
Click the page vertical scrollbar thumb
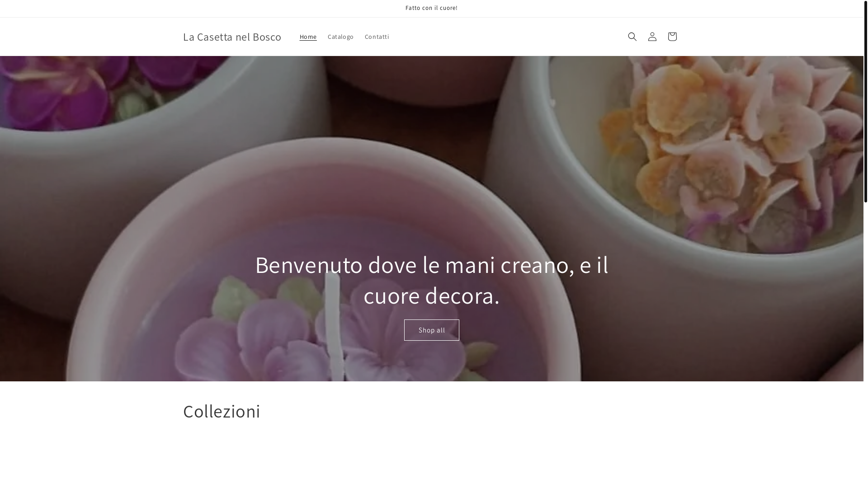pyautogui.click(x=865, y=101)
